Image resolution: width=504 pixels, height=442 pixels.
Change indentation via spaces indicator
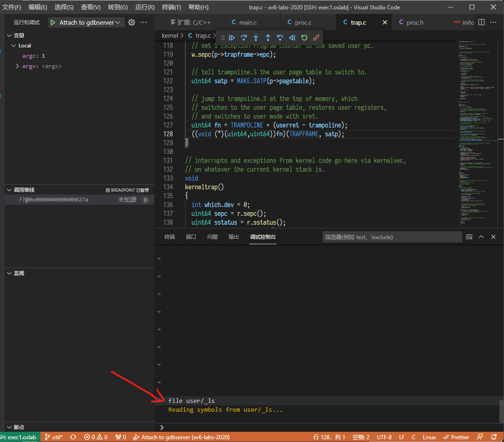(x=361, y=437)
